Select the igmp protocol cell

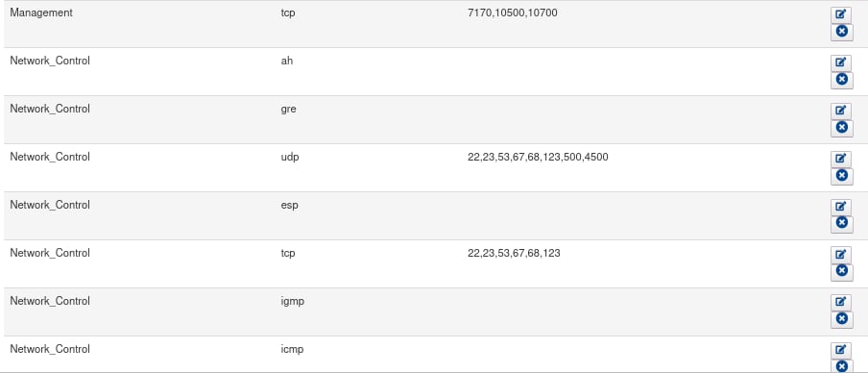[292, 302]
